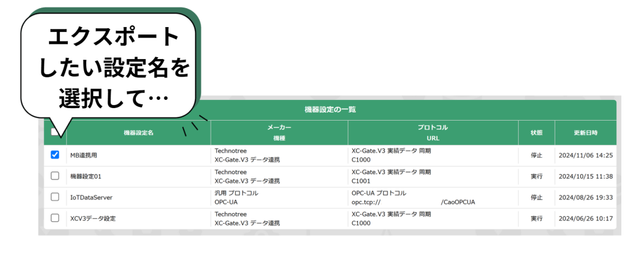Sort by the 状態 column header

pyautogui.click(x=536, y=133)
